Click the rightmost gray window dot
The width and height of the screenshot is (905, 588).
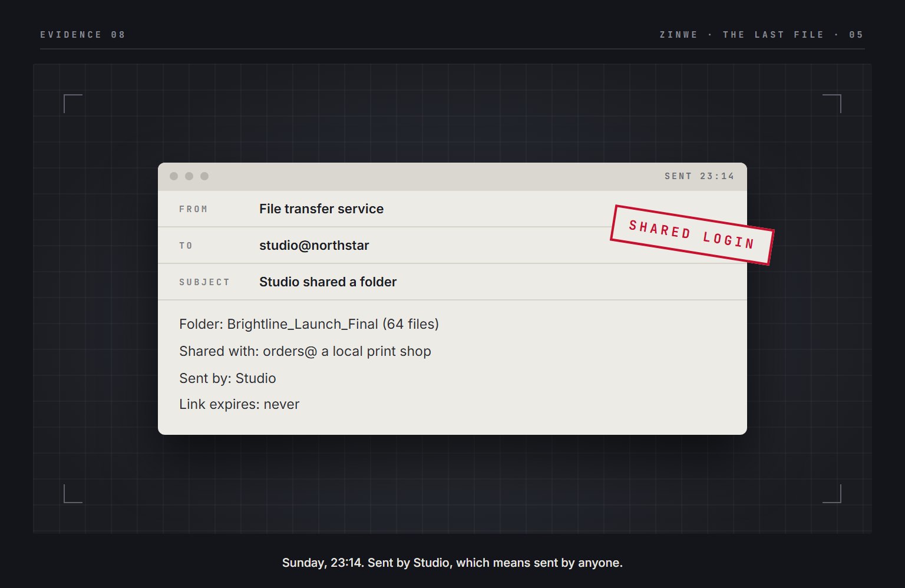coord(204,176)
